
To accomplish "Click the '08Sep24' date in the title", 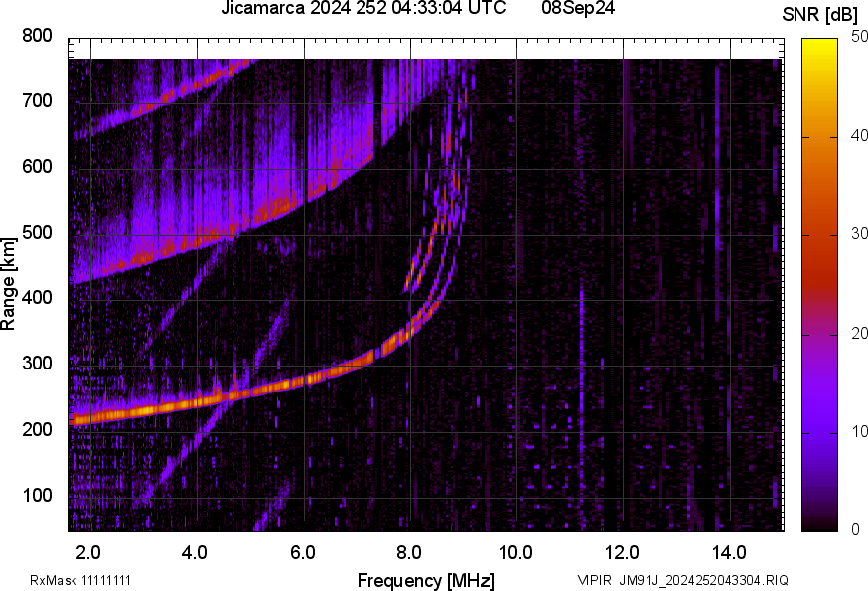I will pos(577,9).
